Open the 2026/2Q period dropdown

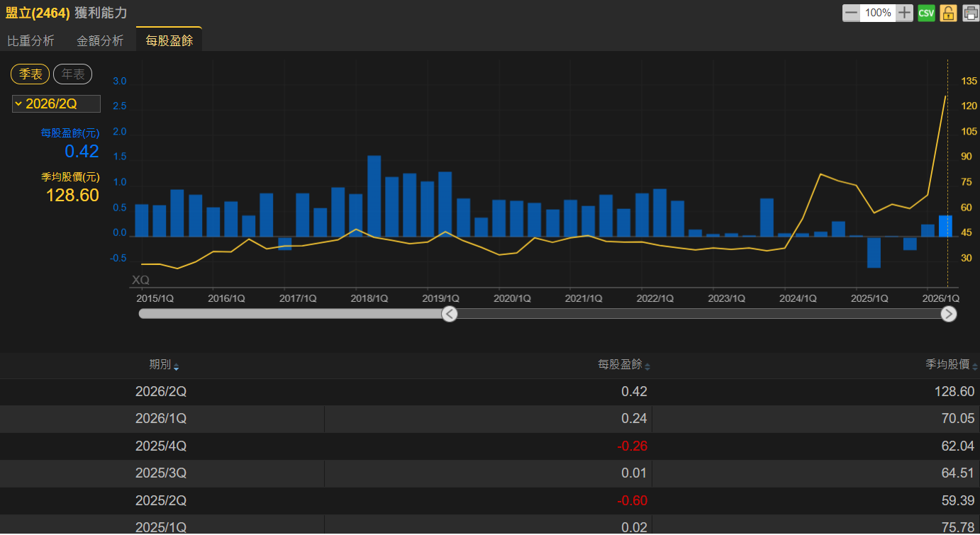click(x=56, y=104)
